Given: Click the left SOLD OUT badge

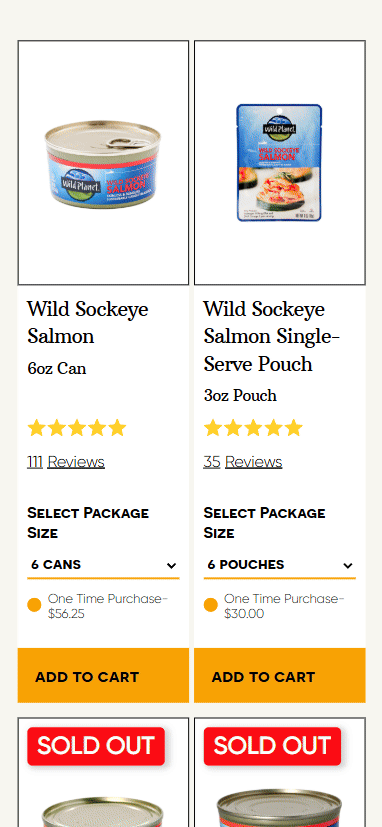Looking at the screenshot, I should 96,746.
